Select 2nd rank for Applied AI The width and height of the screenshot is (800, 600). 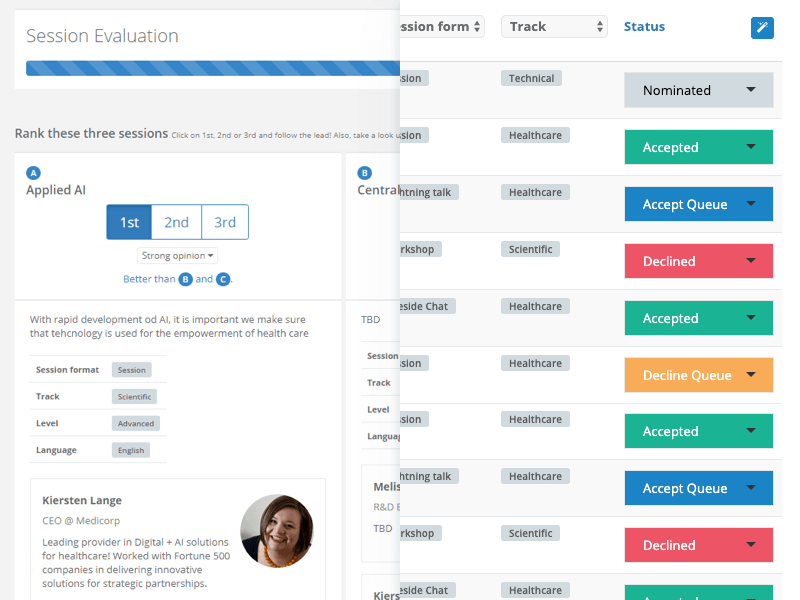[x=177, y=222]
